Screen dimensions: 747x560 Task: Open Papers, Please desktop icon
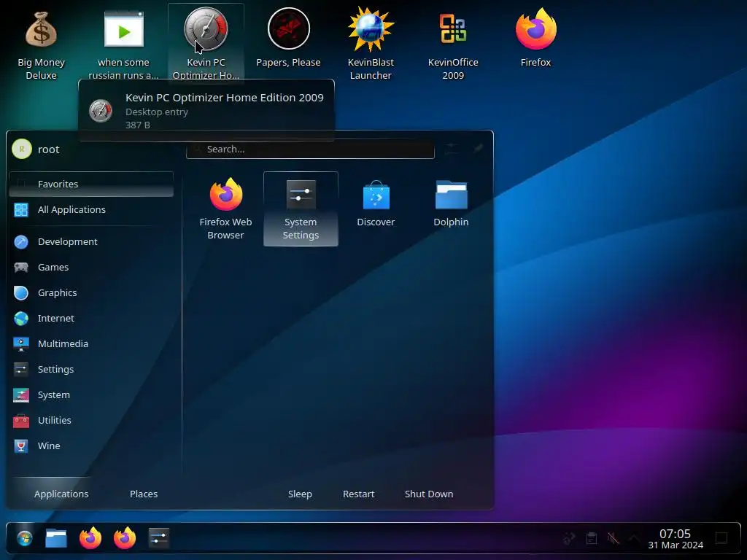pyautogui.click(x=288, y=38)
